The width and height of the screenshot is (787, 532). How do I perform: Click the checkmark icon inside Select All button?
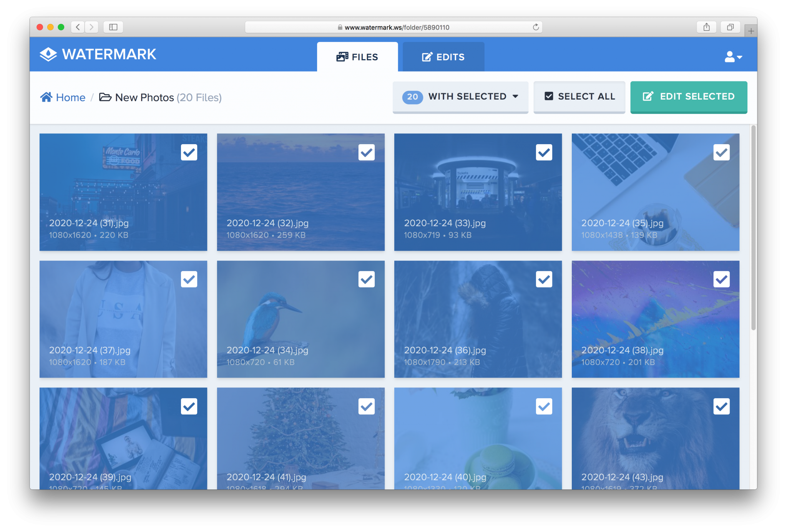pos(549,96)
